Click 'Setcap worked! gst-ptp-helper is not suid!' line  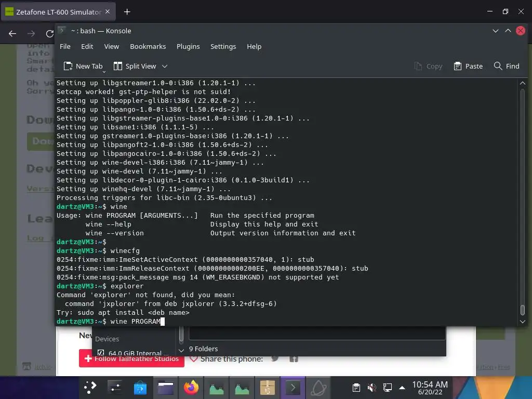(143, 91)
